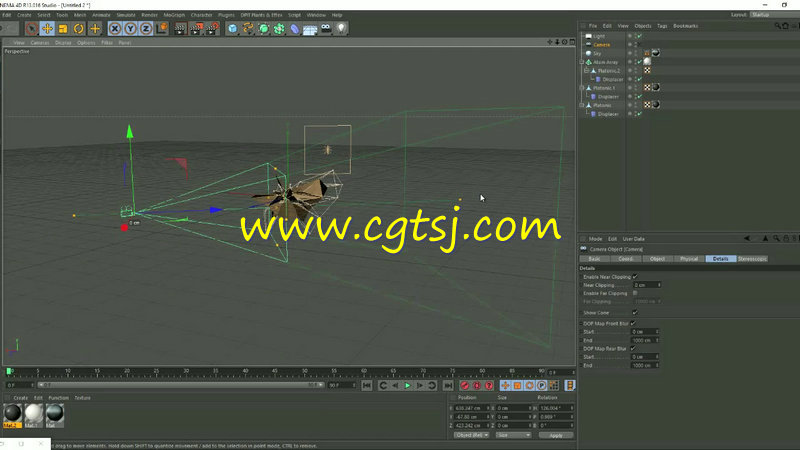Screen dimensions: 800x450
Task: Collapse the Platonic.2 hierarchy
Action: tap(586, 70)
